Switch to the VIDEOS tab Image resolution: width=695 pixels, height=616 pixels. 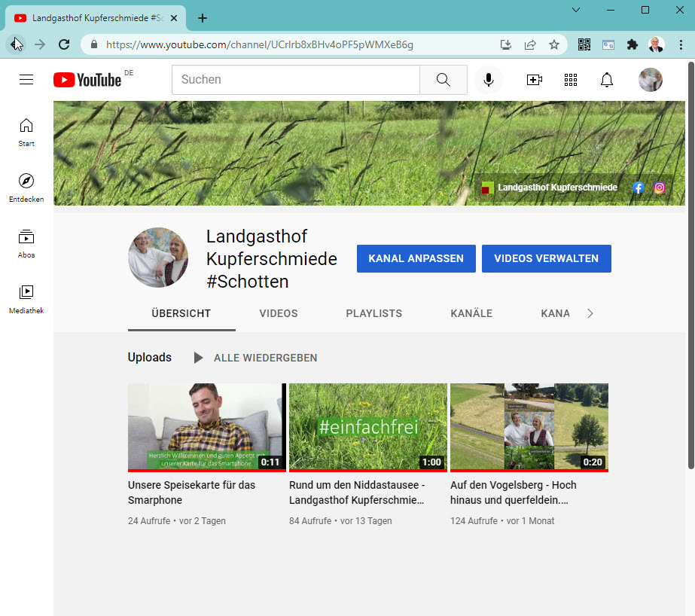pyautogui.click(x=279, y=313)
